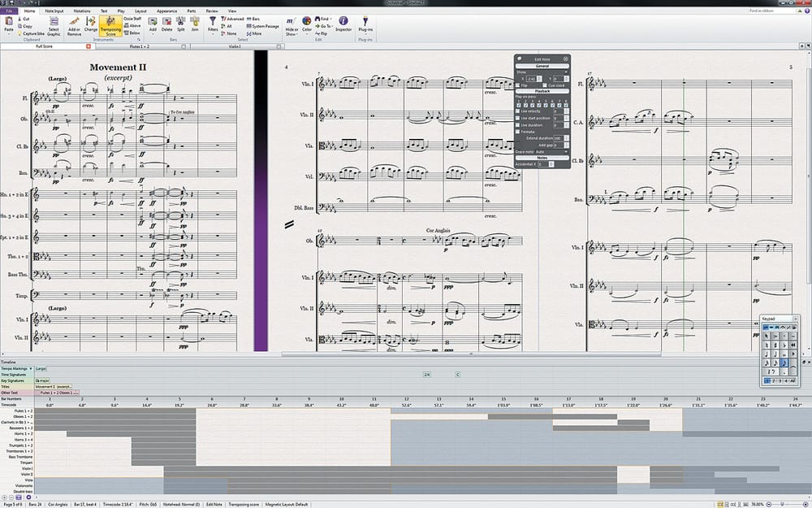The width and height of the screenshot is (812, 508).
Task: Enable the Live velocity checkbox
Action: 519,111
